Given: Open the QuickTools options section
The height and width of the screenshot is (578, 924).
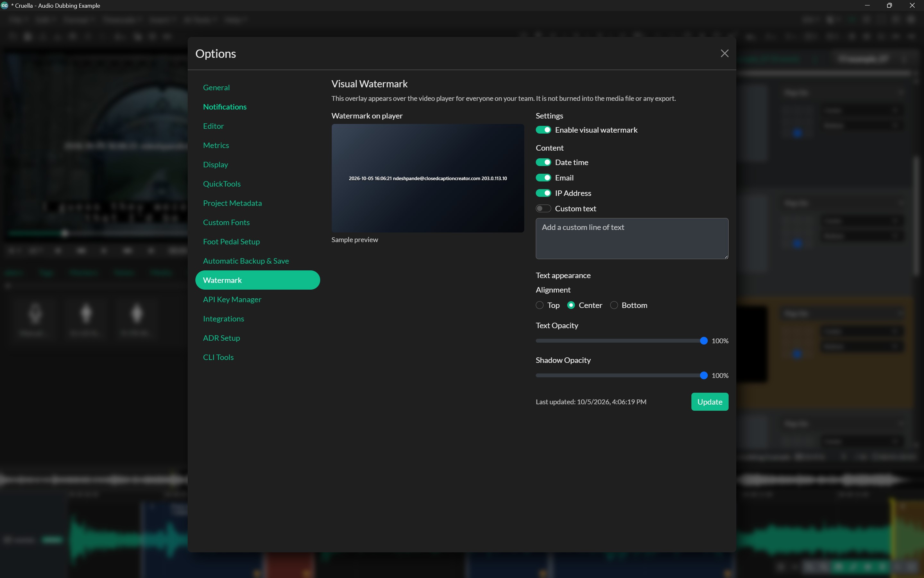Looking at the screenshot, I should pos(221,184).
